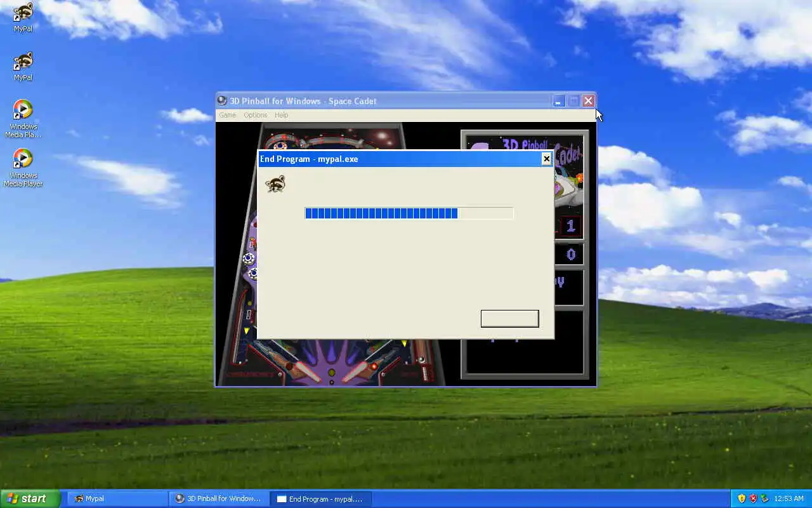The image size is (812, 508).
Task: Minimize the 3D Pinball window
Action: click(x=558, y=101)
